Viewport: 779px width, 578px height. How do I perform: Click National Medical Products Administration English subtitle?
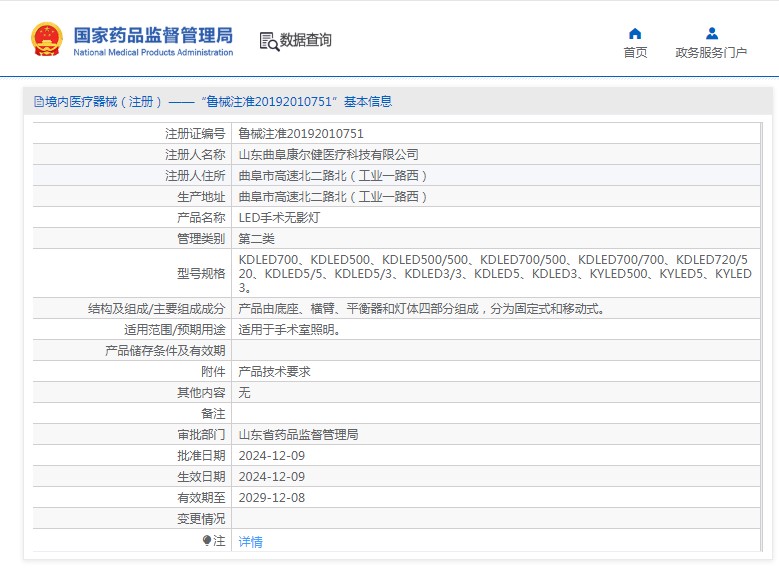tap(153, 52)
